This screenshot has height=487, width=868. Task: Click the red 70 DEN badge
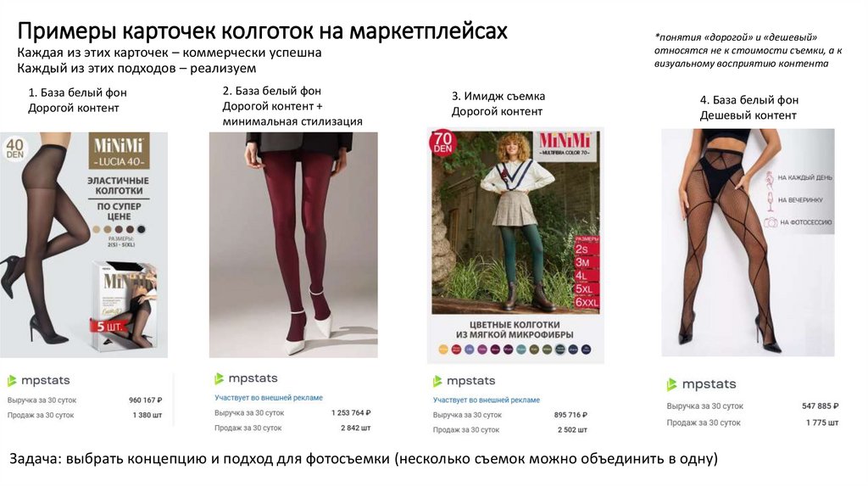click(442, 143)
